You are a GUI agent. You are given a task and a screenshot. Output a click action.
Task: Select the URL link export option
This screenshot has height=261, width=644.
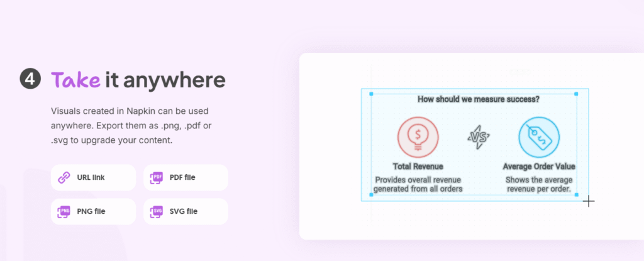(93, 177)
